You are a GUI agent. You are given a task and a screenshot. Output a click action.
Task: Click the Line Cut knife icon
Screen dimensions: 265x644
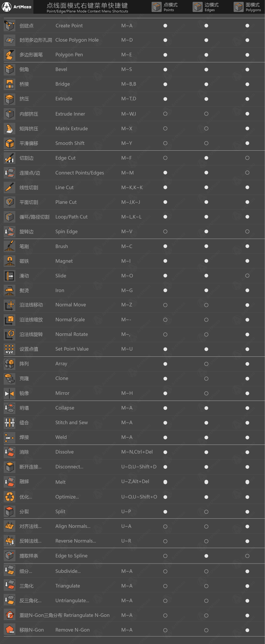[9, 187]
